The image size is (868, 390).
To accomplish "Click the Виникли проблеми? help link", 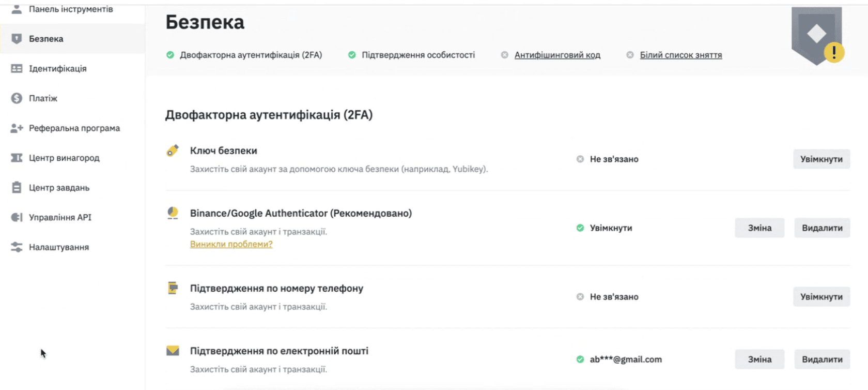I will click(231, 244).
